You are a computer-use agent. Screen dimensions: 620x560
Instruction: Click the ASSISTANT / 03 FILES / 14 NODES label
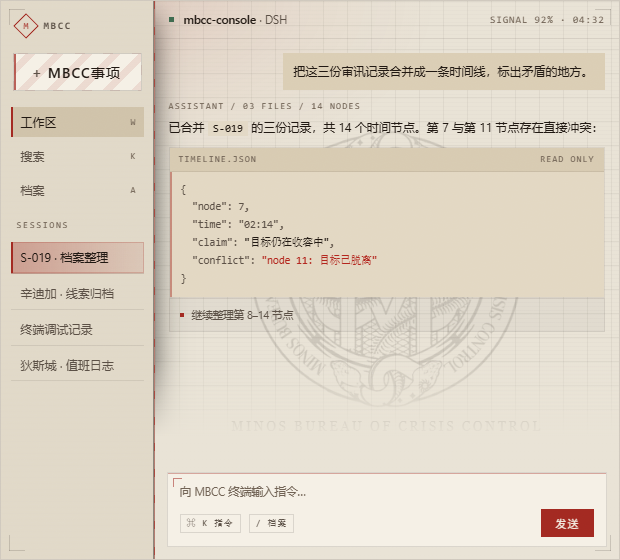pyautogui.click(x=264, y=106)
